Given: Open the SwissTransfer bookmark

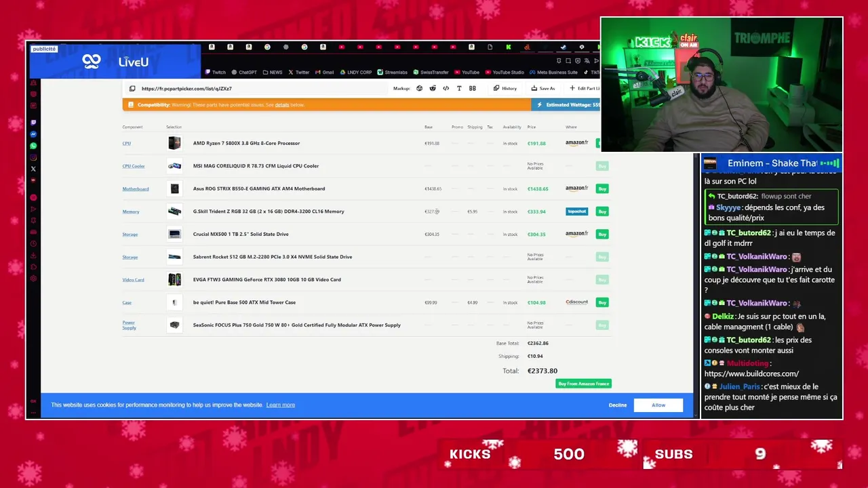Looking at the screenshot, I should point(431,72).
